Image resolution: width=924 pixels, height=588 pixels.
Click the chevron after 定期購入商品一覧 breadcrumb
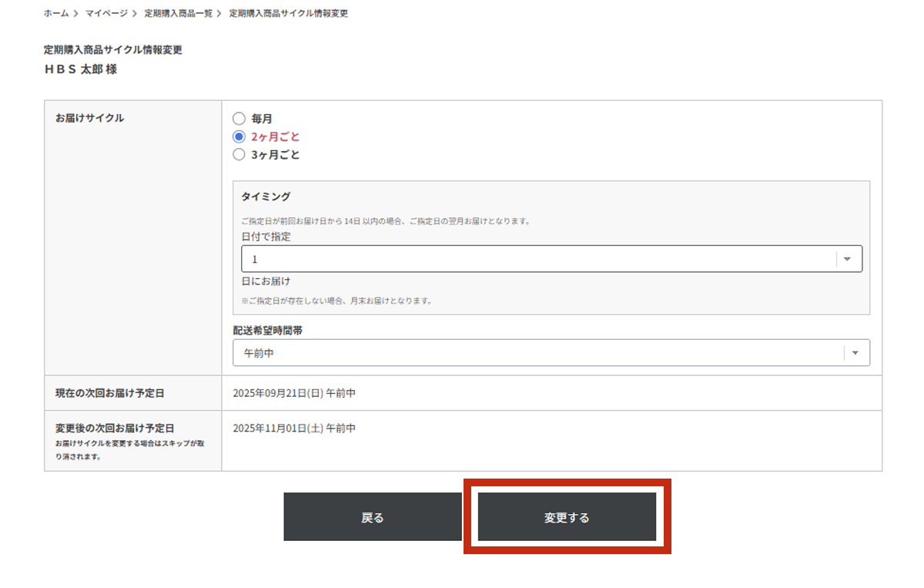219,14
